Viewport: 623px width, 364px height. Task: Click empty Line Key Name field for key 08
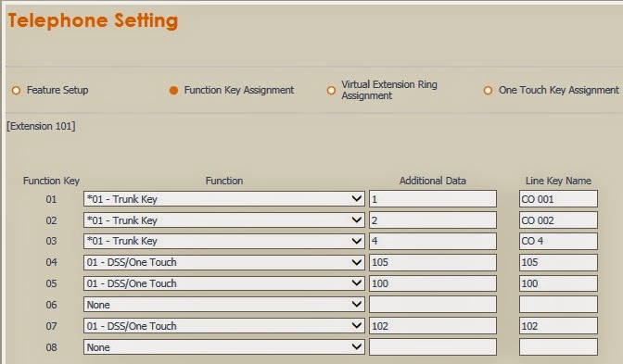pyautogui.click(x=558, y=347)
